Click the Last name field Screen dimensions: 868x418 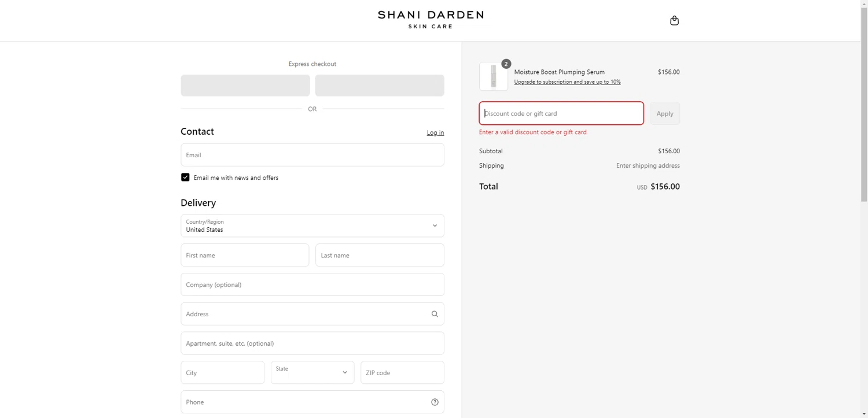coord(380,255)
